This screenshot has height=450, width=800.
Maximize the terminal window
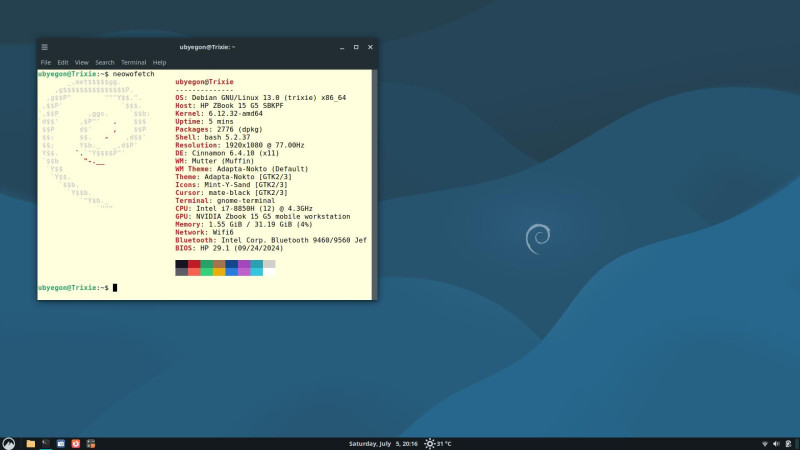click(x=356, y=47)
